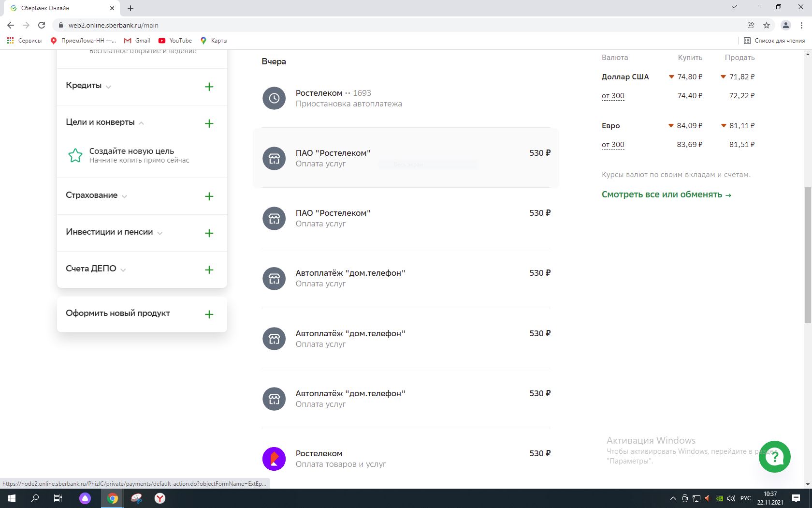Open Gmail bookmark in bookmarks bar
812x508 pixels.
tap(137, 41)
